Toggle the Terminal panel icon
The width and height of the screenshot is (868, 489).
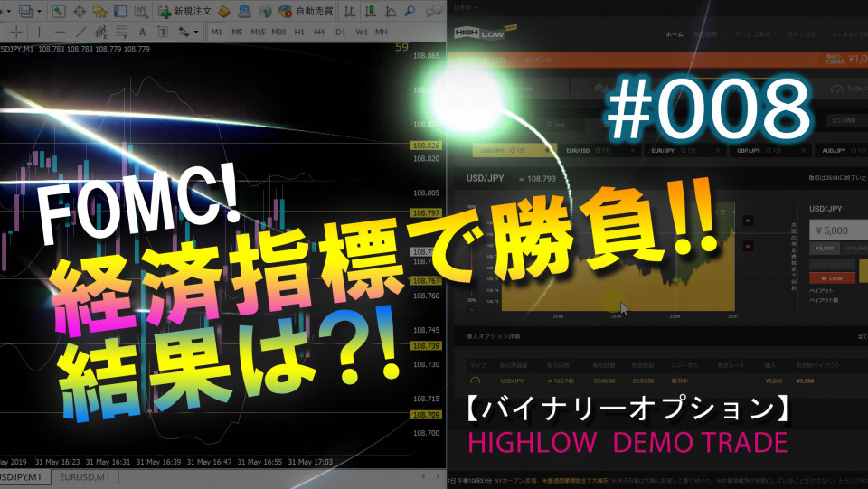(x=120, y=11)
